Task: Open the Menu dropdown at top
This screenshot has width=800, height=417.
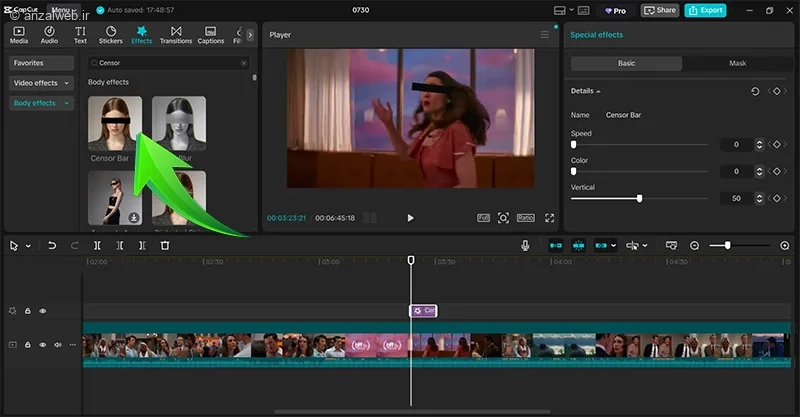Action: pyautogui.click(x=63, y=10)
